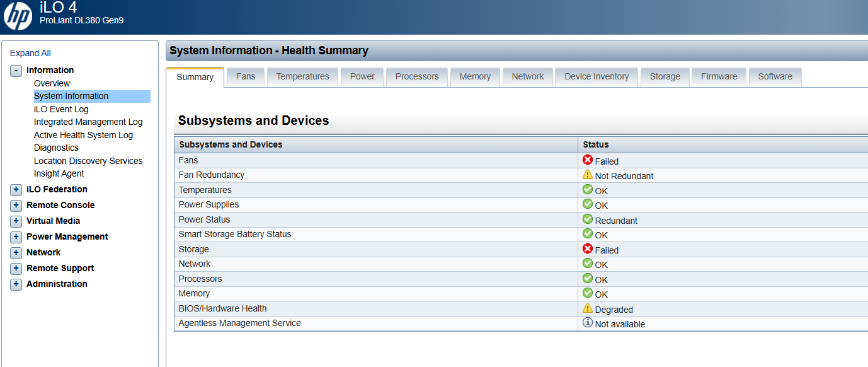Click the BIOS/Hardware Health Degraded warning icon

(x=588, y=308)
